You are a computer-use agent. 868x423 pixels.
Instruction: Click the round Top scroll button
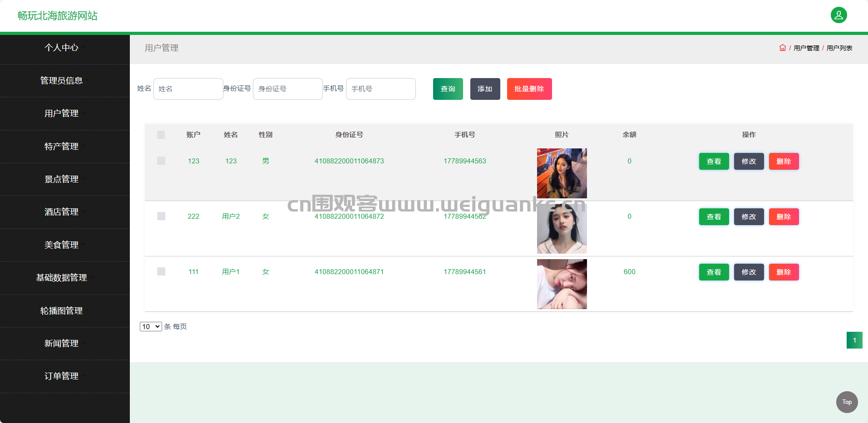pos(847,402)
